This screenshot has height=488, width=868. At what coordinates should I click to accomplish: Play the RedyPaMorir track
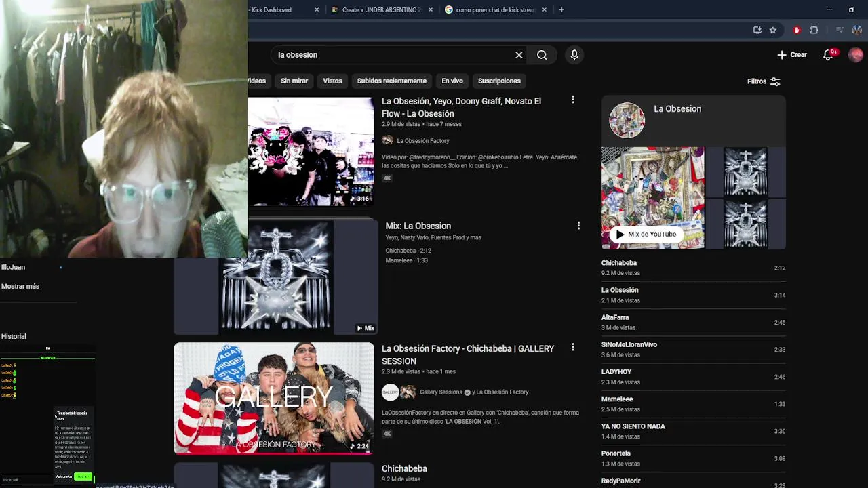click(x=693, y=482)
